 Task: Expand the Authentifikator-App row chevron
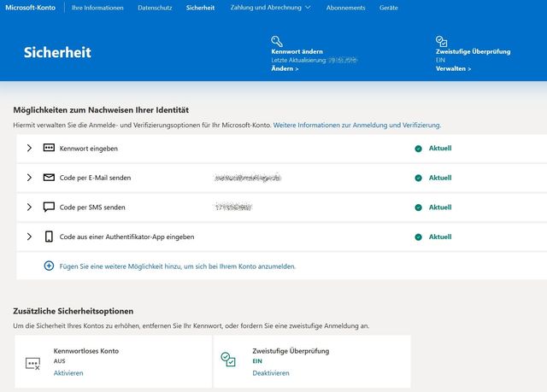pos(29,237)
